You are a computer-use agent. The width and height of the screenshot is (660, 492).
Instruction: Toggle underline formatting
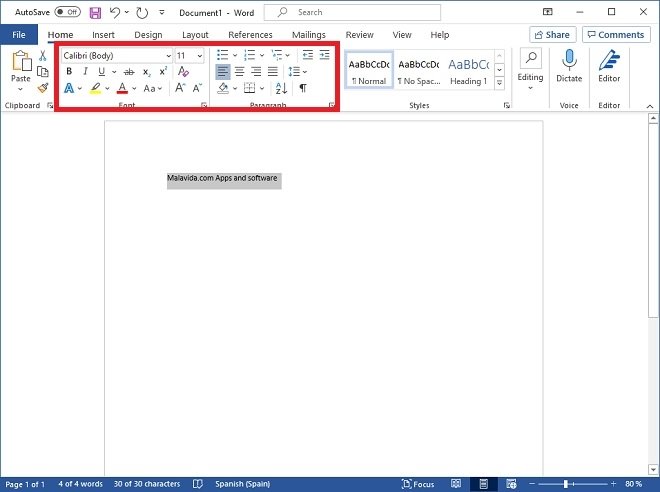101,72
